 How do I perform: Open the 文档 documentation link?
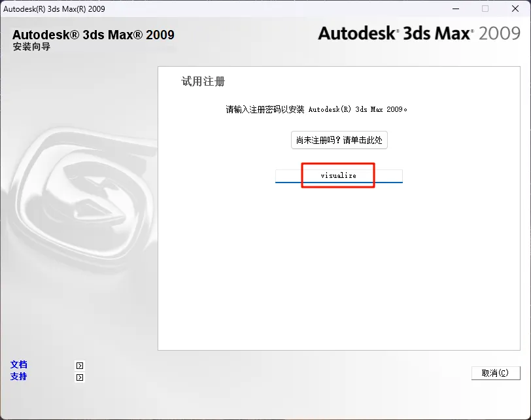tap(18, 364)
